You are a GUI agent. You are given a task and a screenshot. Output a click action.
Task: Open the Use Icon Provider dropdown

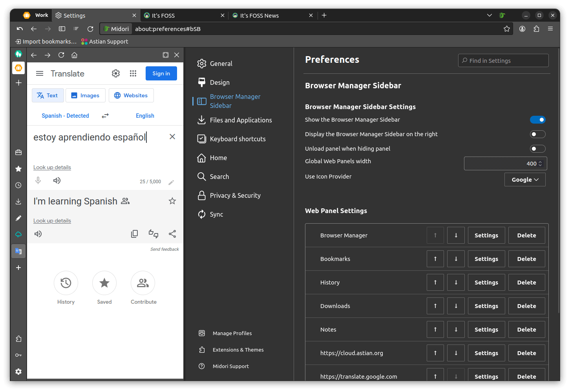tap(525, 179)
